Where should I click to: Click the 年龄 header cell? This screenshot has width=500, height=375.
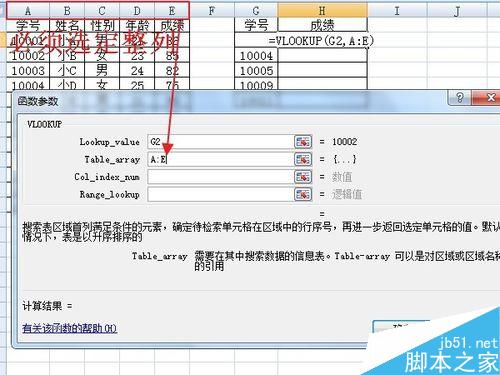(x=137, y=25)
